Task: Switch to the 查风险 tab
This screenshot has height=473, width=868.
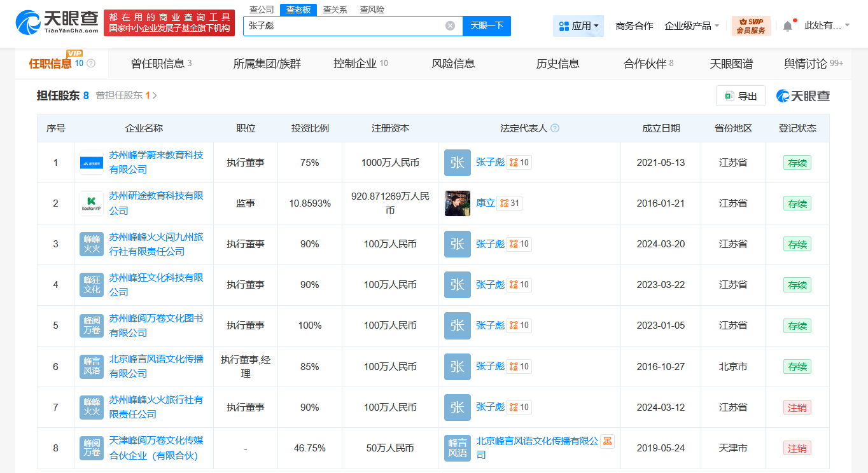Action: [372, 10]
